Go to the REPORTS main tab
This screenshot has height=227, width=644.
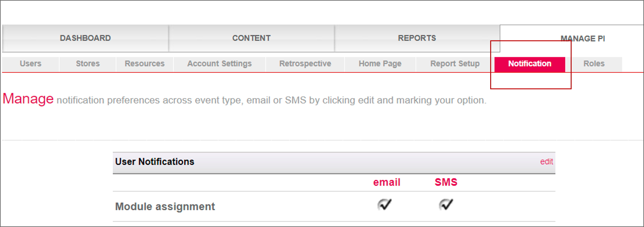417,38
